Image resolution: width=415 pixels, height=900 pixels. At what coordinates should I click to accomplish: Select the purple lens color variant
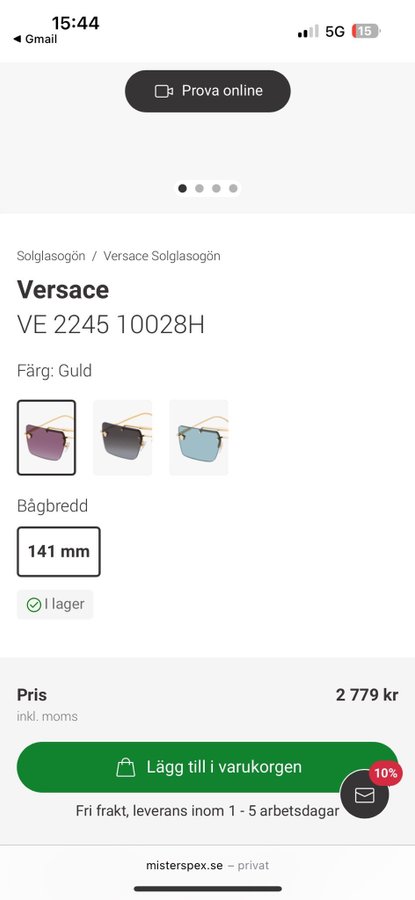point(46,437)
